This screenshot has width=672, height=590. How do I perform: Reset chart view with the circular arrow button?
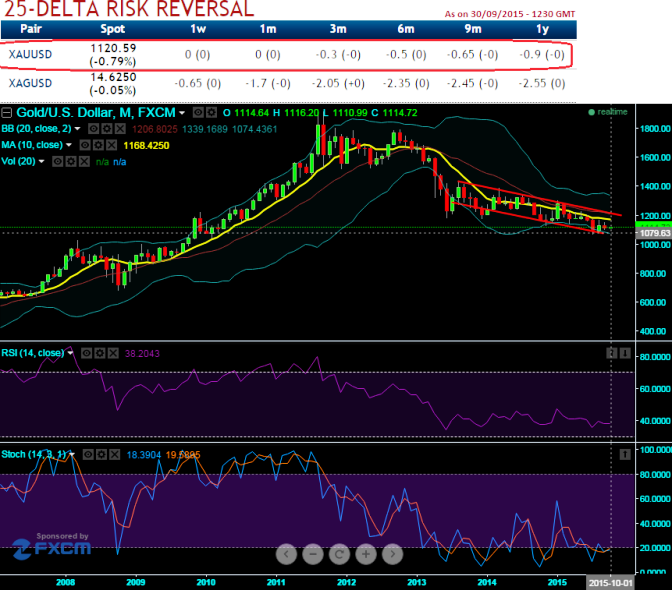pyautogui.click(x=339, y=554)
